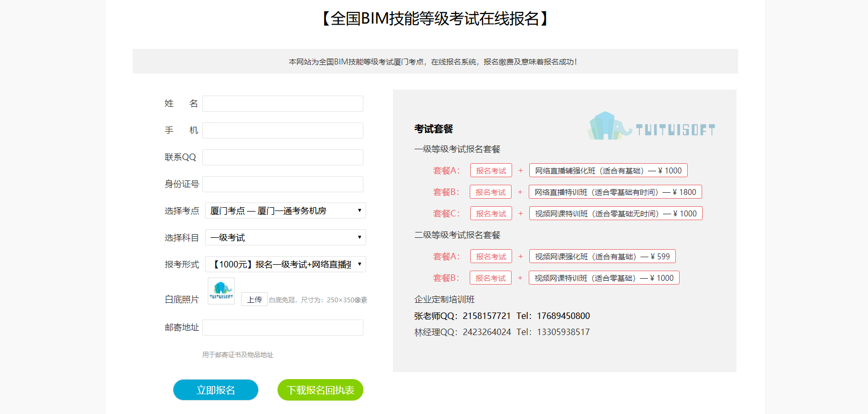Select 视频网课特训班 (适合零基础无时间) ¥1000 tag
The image size is (868, 414).
616,214
